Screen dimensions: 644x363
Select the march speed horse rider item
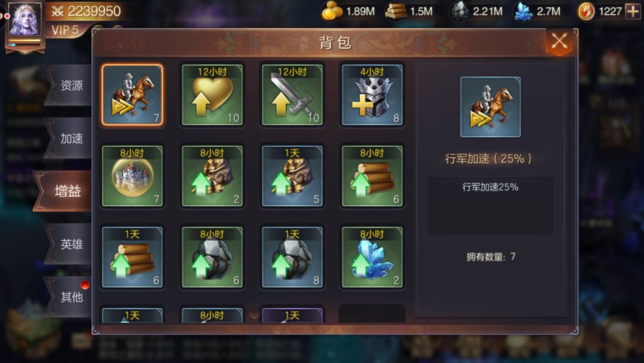pos(132,95)
